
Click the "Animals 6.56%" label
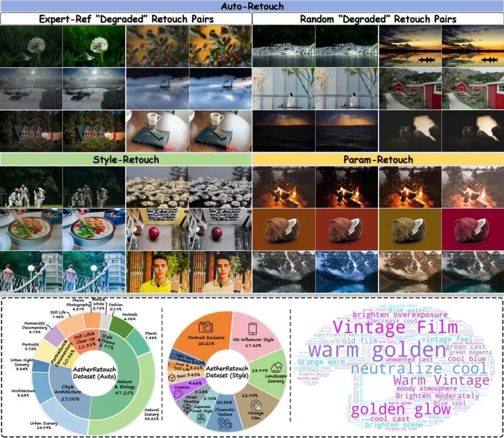130,316
